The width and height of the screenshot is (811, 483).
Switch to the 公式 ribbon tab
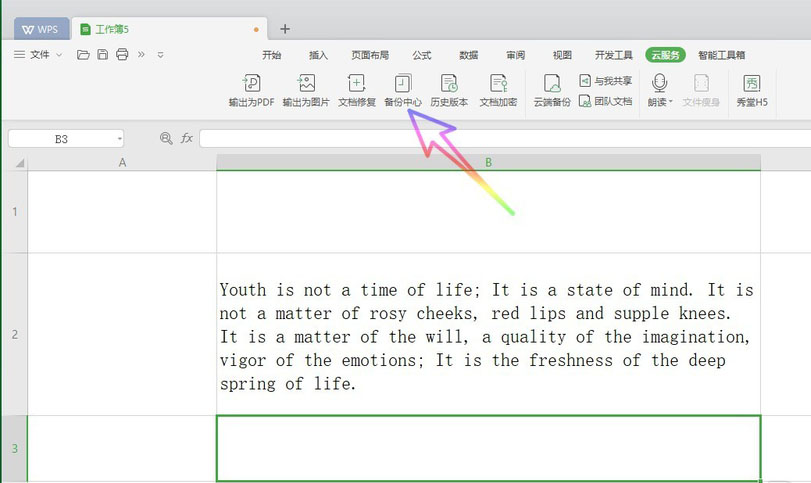tap(421, 55)
